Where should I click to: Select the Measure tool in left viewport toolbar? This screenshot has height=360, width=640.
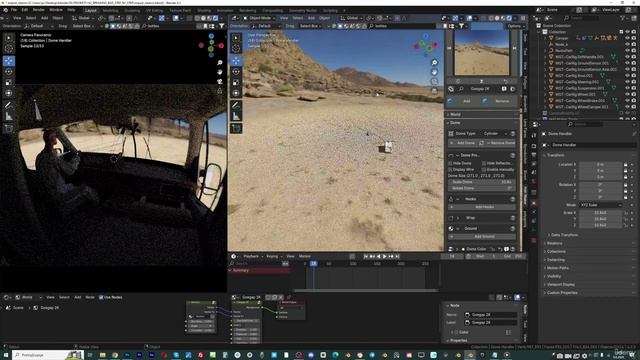[9, 117]
